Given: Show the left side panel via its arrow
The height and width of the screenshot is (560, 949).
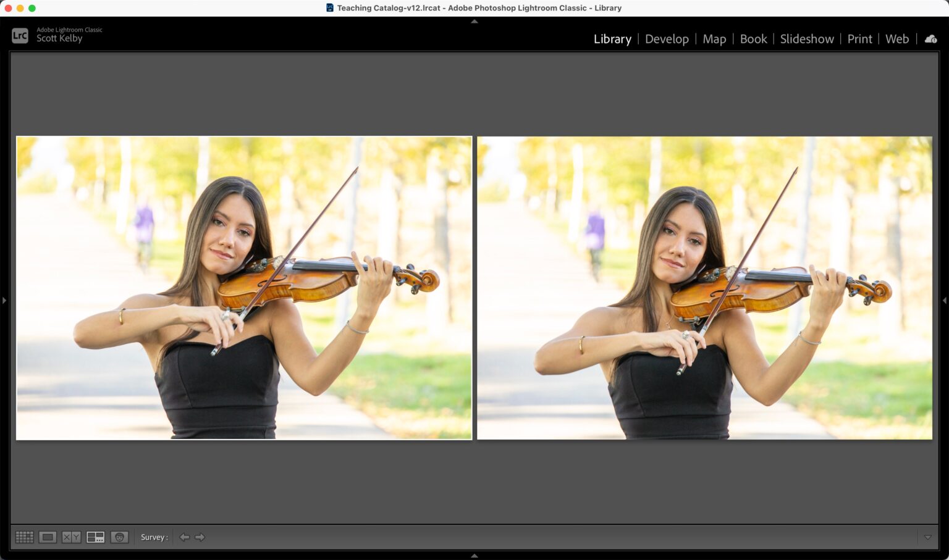Looking at the screenshot, I should [4, 300].
